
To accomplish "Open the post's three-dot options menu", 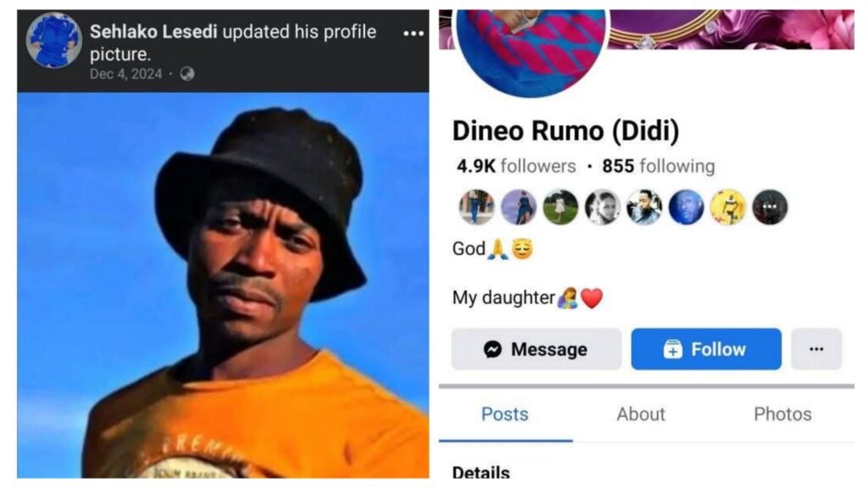I will pyautogui.click(x=414, y=34).
